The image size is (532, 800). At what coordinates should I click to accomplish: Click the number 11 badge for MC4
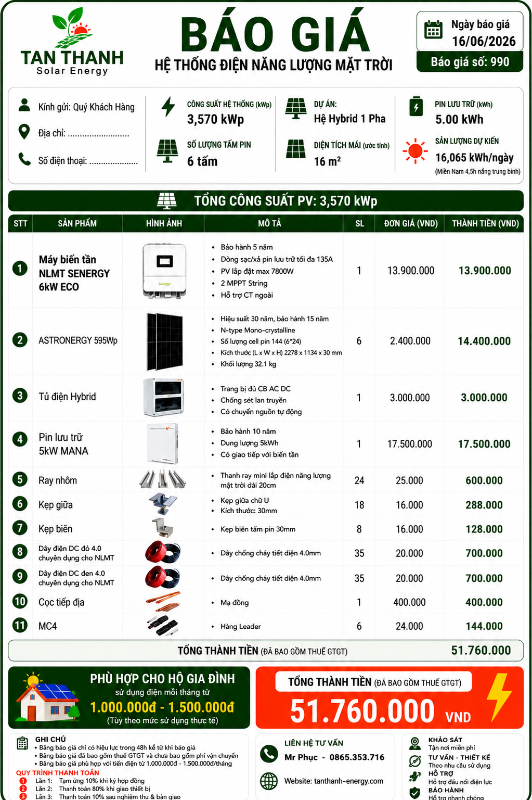(x=20, y=625)
